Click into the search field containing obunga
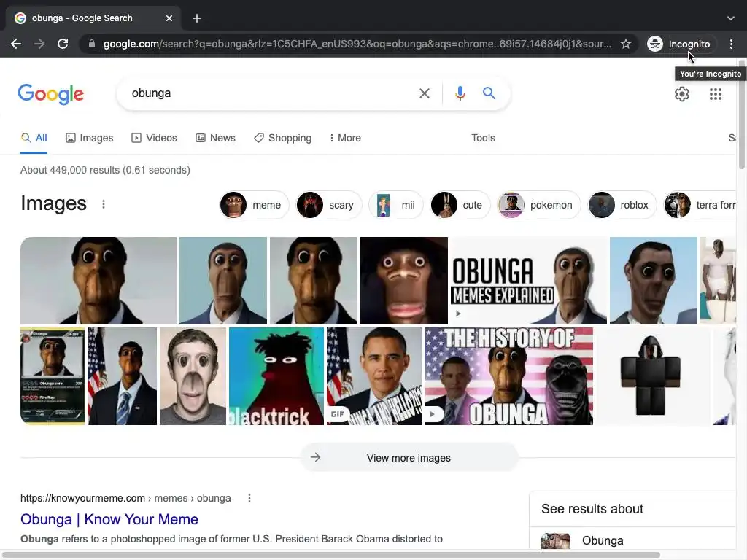Viewport: 747px width, 560px height. tap(271, 93)
